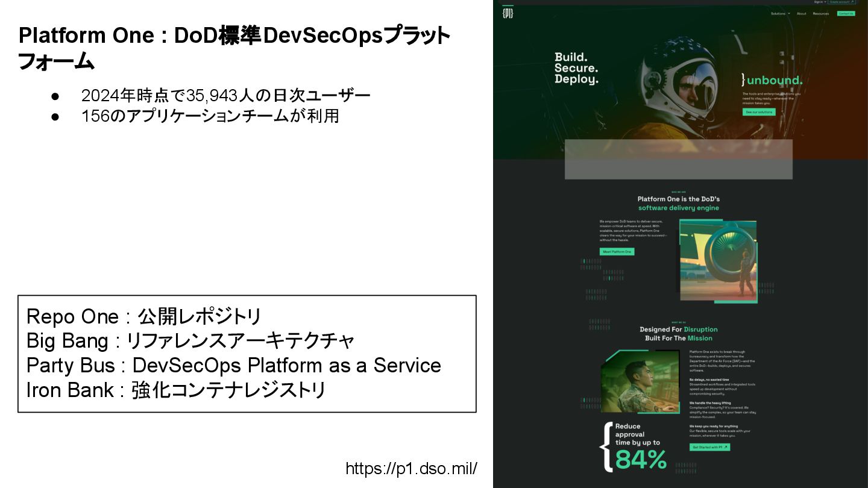Viewport: 868px width, 488px height.
Task: Click the Meet Platform One button
Action: pyautogui.click(x=617, y=251)
